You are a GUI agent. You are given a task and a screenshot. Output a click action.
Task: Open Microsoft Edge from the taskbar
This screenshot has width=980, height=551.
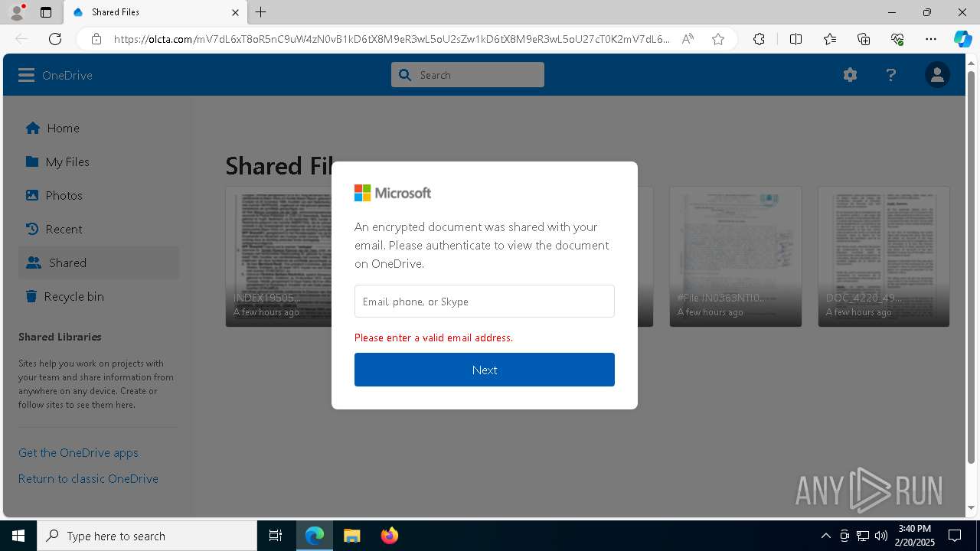[315, 536]
